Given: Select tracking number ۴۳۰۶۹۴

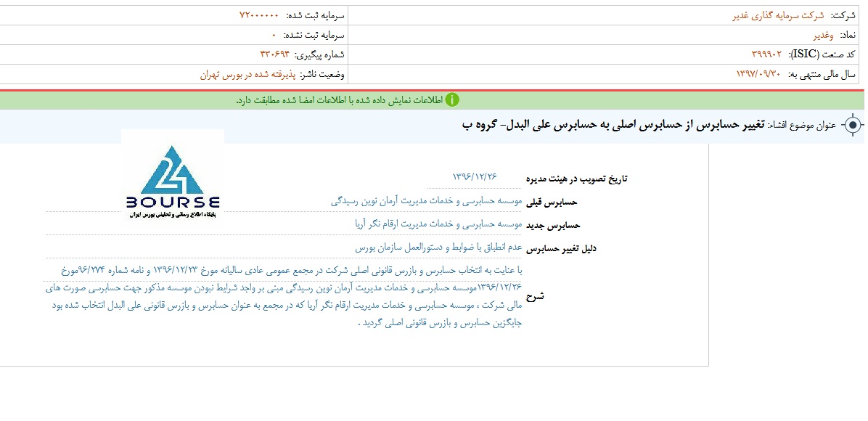Looking at the screenshot, I should coord(275,54).
